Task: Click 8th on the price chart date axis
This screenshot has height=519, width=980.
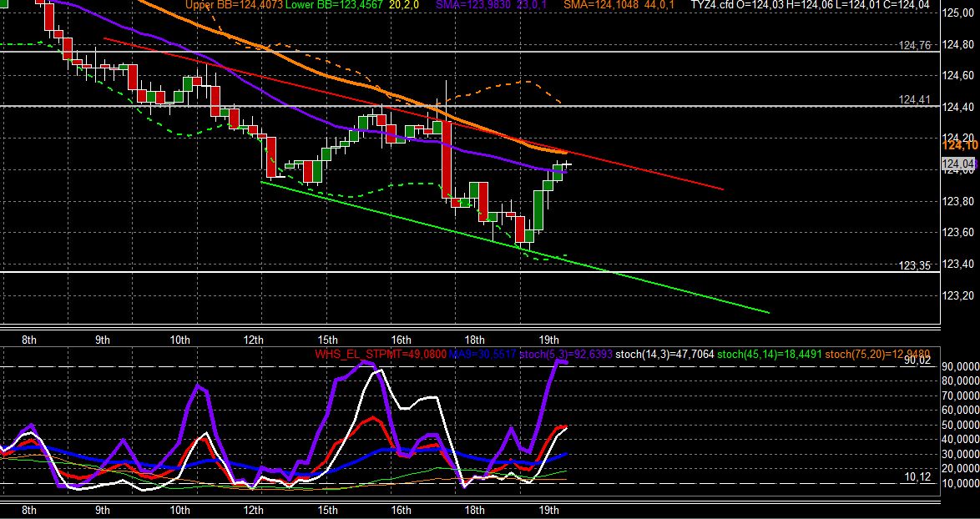Action: [28, 340]
